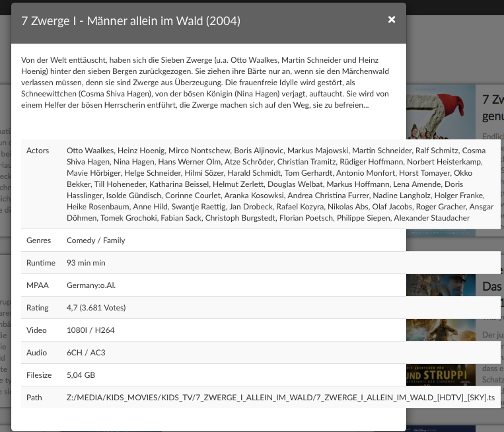Click the 'Filesize' row label
Screen dimensions: 504x432
[39, 375]
